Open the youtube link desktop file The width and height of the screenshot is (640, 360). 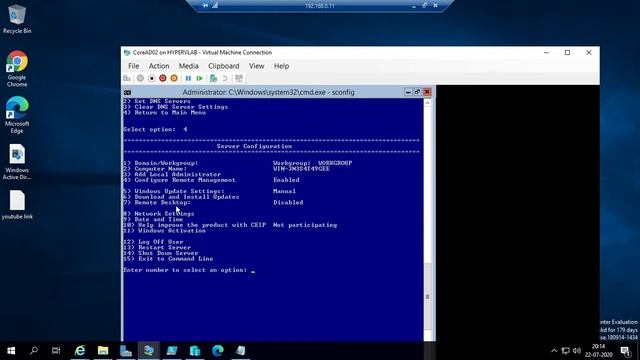[x=17, y=205]
